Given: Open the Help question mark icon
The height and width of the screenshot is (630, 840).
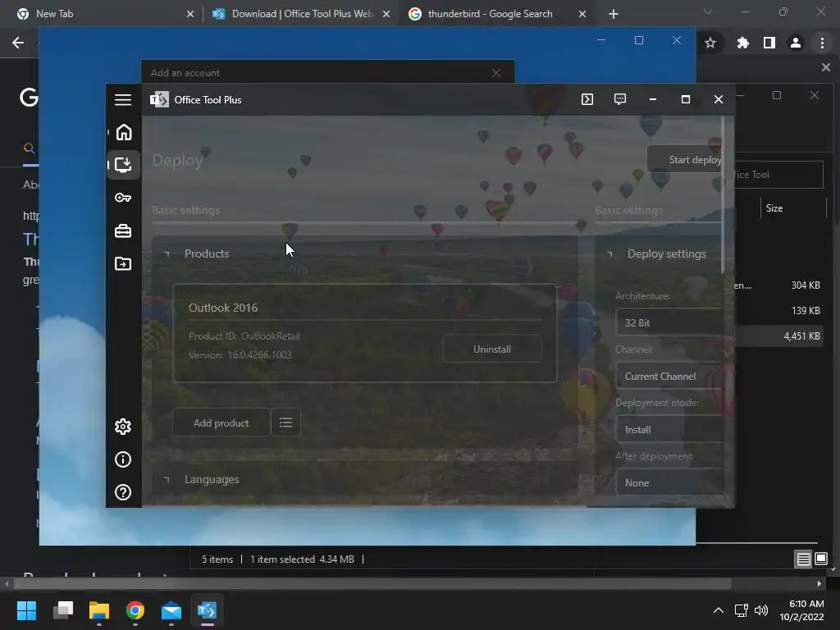Looking at the screenshot, I should tap(123, 492).
